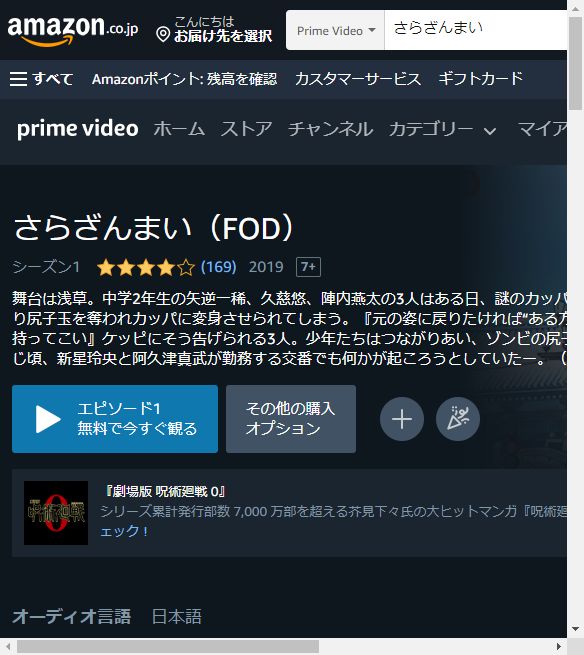Click the play triangle for エピソード1

click(48, 419)
